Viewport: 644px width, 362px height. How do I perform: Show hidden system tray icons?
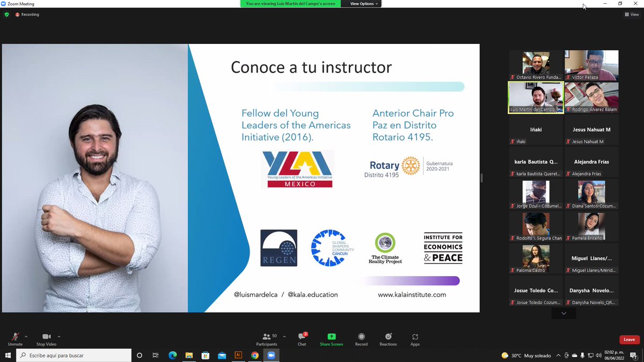point(559,355)
